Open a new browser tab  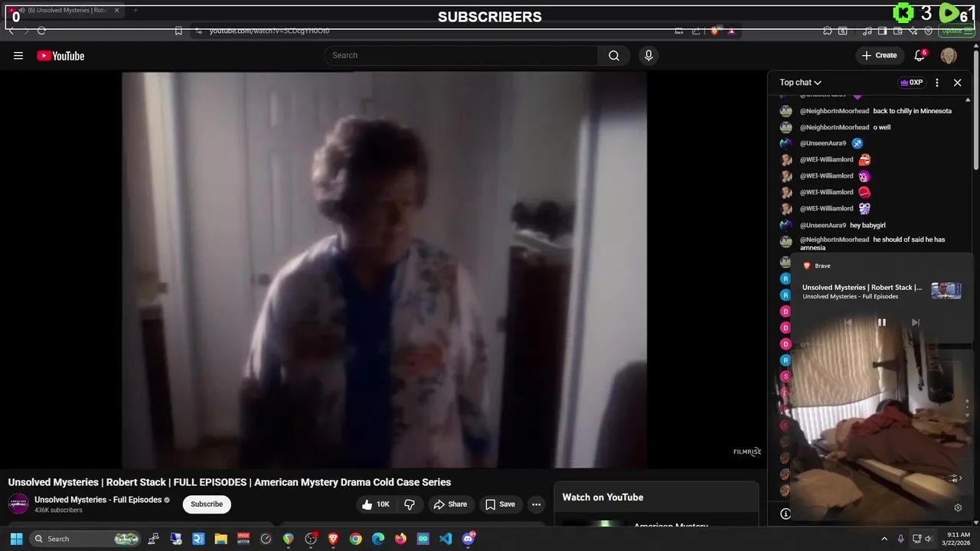(x=136, y=11)
